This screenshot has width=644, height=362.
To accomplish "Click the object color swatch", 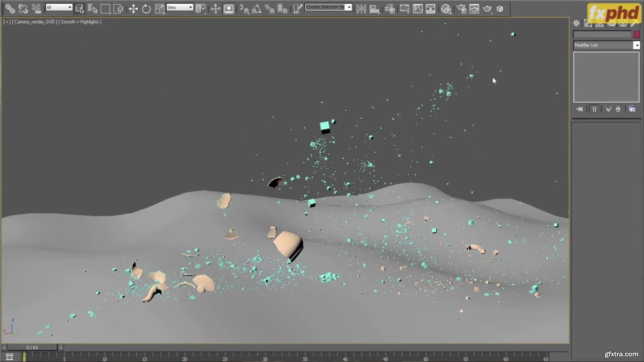I will (x=637, y=35).
